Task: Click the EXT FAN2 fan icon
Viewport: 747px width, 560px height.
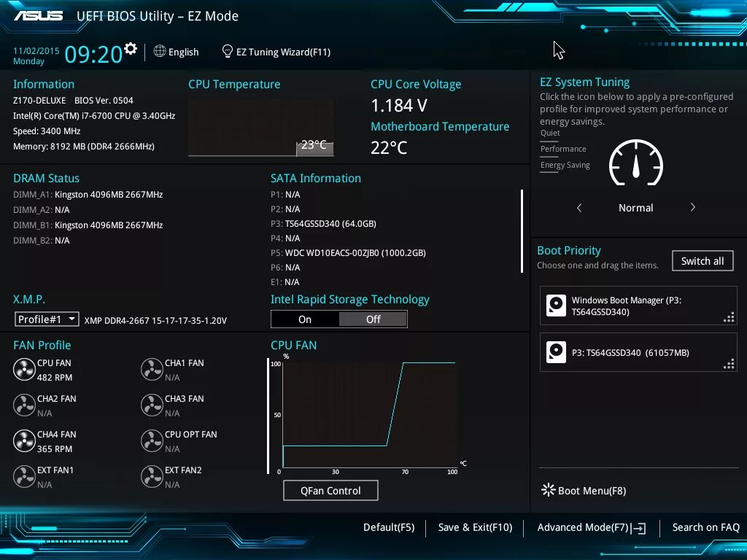Action: (x=152, y=477)
